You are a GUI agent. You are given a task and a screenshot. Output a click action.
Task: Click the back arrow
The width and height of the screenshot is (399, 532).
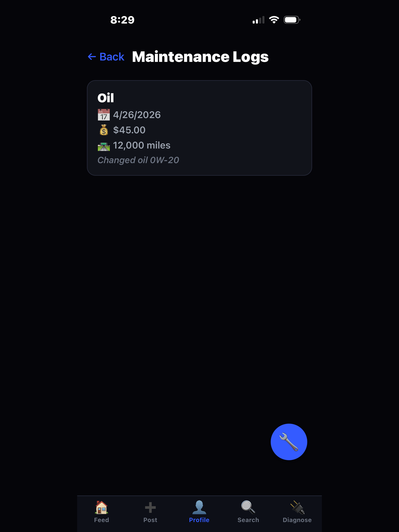[92, 57]
